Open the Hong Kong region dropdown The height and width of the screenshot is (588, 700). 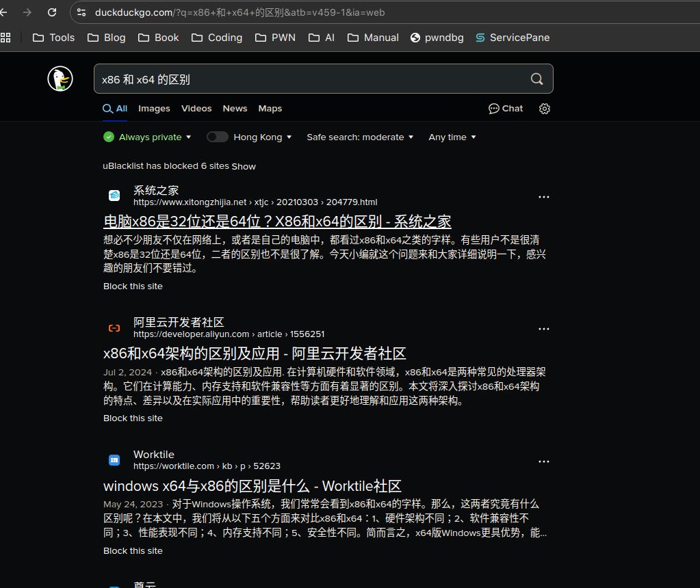click(x=263, y=137)
